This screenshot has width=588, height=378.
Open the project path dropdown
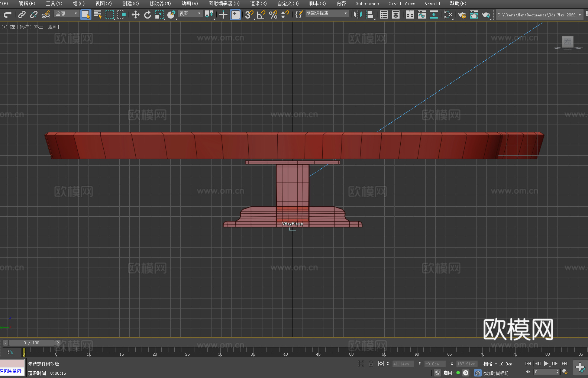click(x=539, y=14)
